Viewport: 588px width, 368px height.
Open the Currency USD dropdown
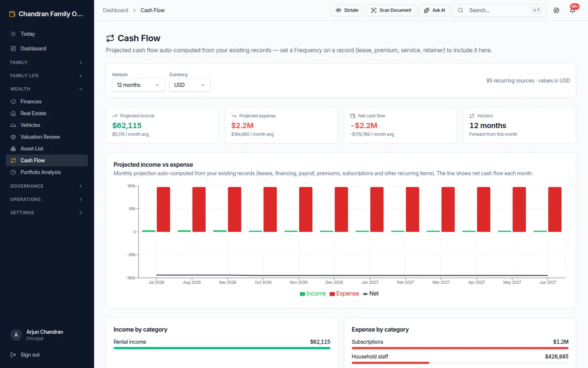point(190,85)
